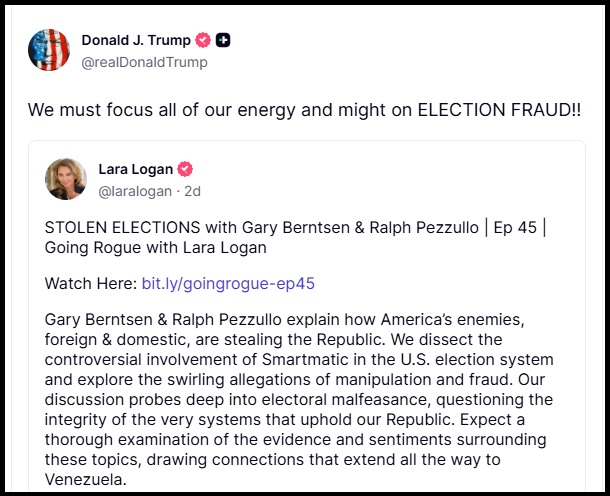Click the red verified badge beside Donald J. Trump
This screenshot has height=496, width=610.
pos(203,40)
